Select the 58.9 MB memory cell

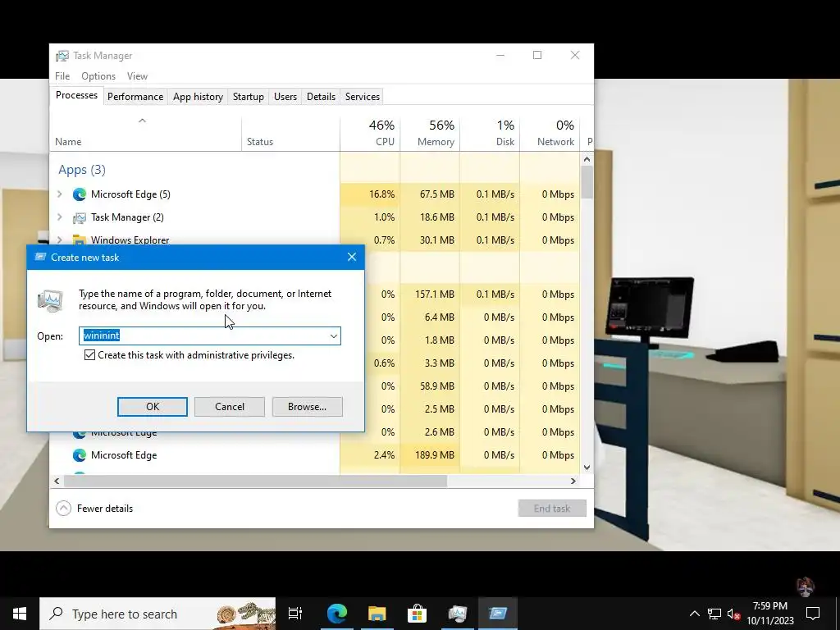click(x=430, y=386)
